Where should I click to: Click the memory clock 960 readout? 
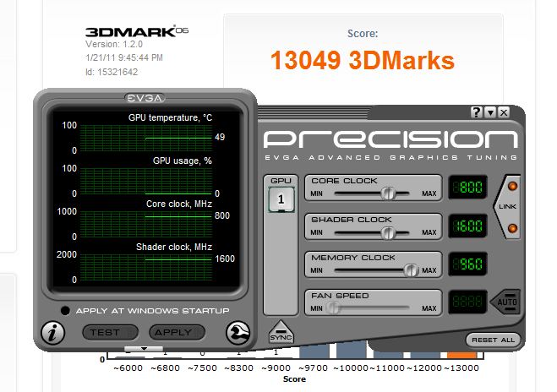click(467, 264)
